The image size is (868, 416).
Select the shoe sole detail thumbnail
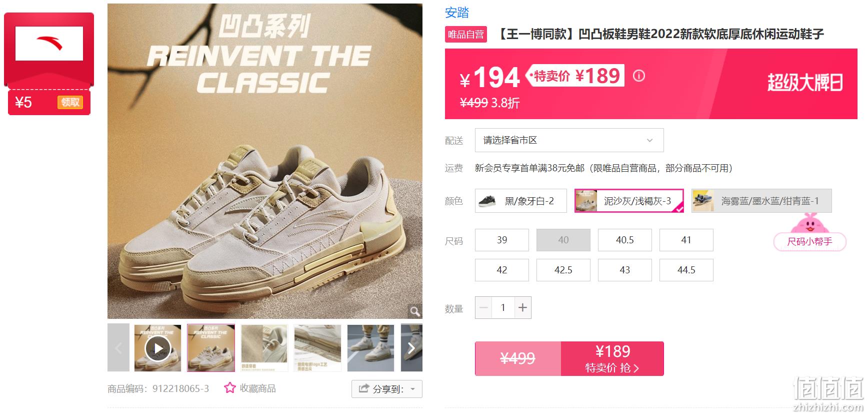pyautogui.click(x=317, y=348)
